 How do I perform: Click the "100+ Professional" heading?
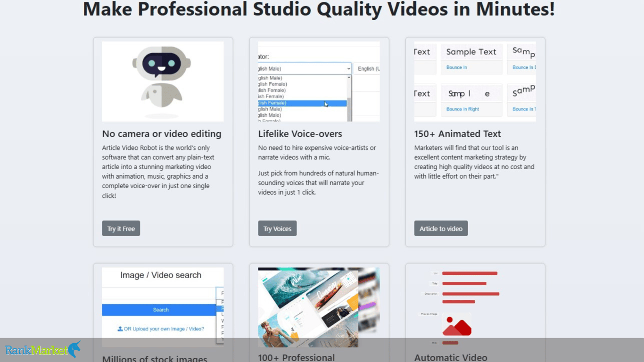297,358
